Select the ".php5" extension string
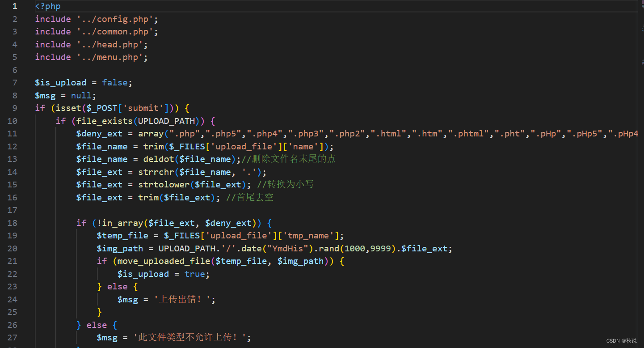This screenshot has width=644, height=348. (x=226, y=134)
